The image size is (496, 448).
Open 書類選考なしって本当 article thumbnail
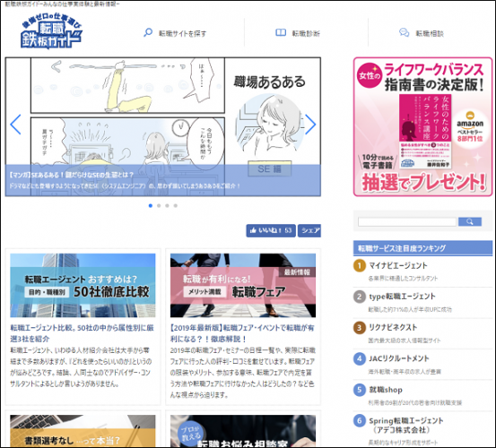(x=83, y=431)
